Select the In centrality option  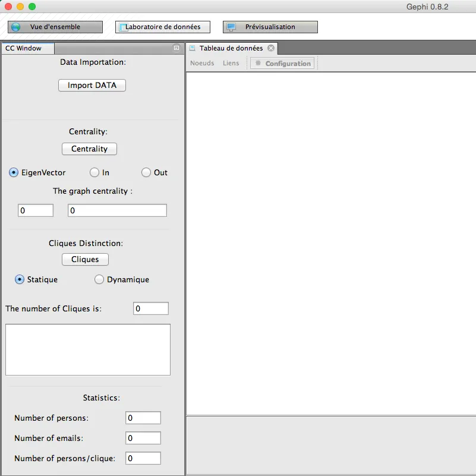(94, 172)
